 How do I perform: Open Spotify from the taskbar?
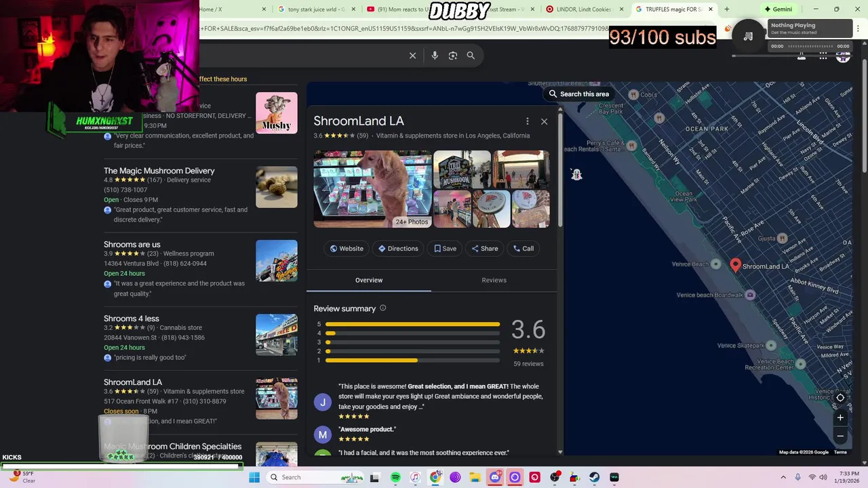tap(395, 477)
